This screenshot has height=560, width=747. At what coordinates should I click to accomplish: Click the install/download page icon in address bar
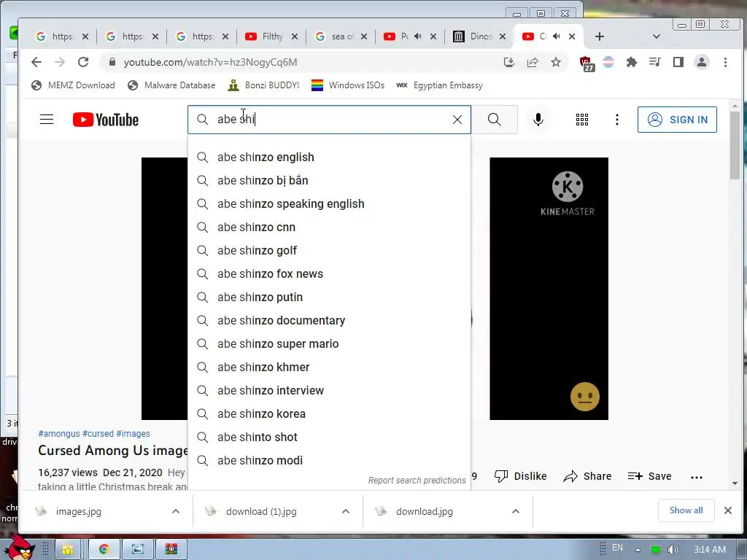click(x=508, y=62)
